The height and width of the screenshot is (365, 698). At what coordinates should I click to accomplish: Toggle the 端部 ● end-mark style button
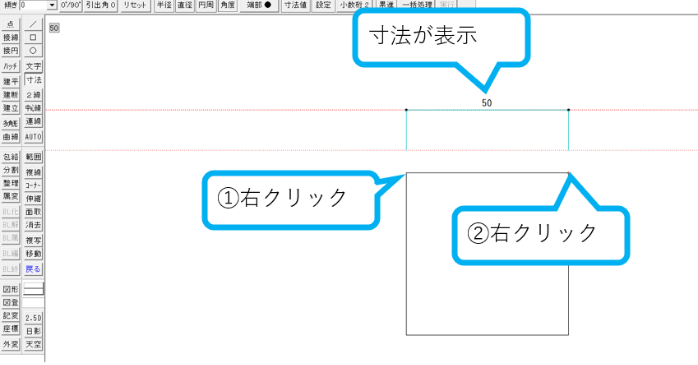pyautogui.click(x=259, y=5)
